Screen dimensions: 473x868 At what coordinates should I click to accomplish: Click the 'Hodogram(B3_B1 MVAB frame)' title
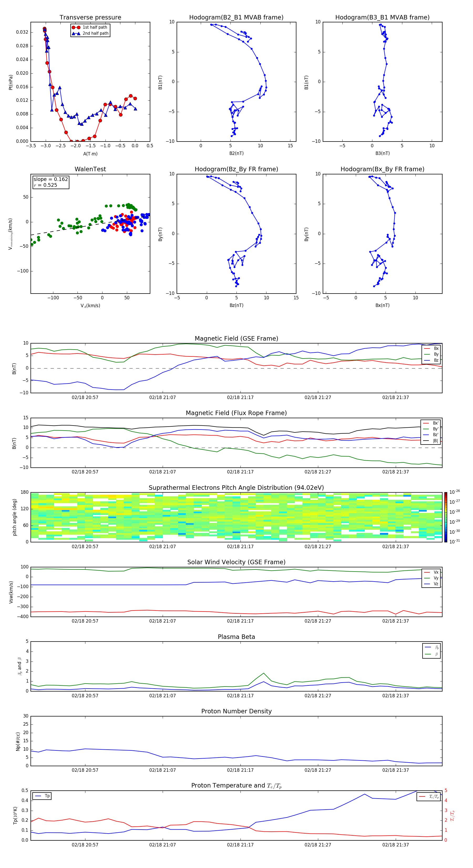tap(382, 17)
